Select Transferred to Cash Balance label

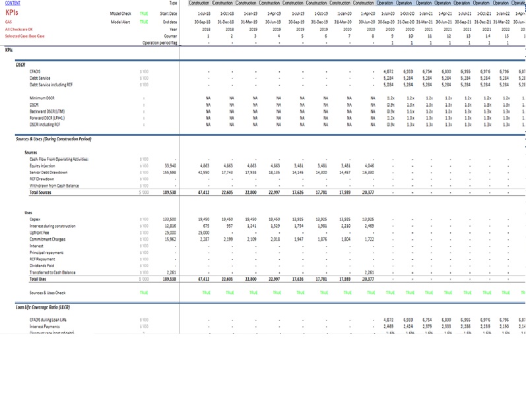point(52,272)
